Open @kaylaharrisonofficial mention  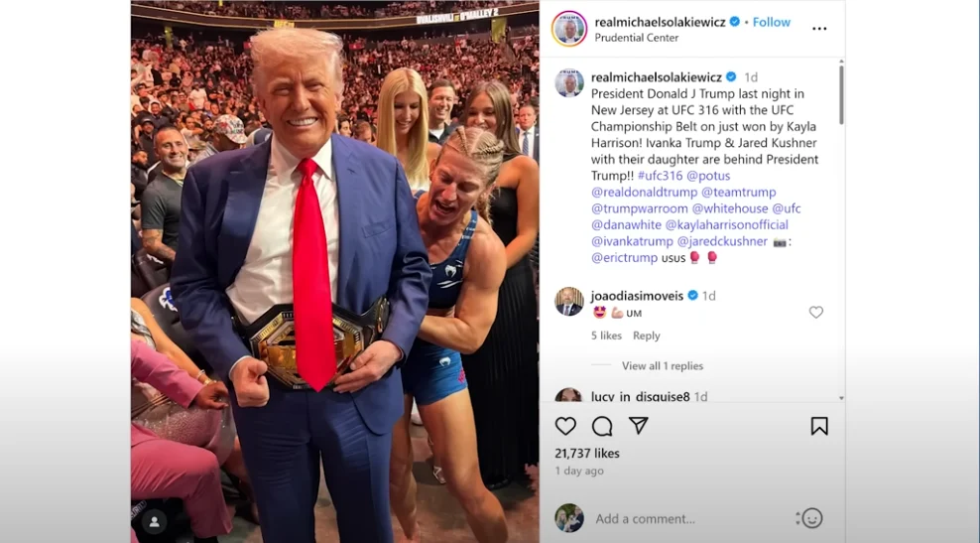pyautogui.click(x=726, y=224)
